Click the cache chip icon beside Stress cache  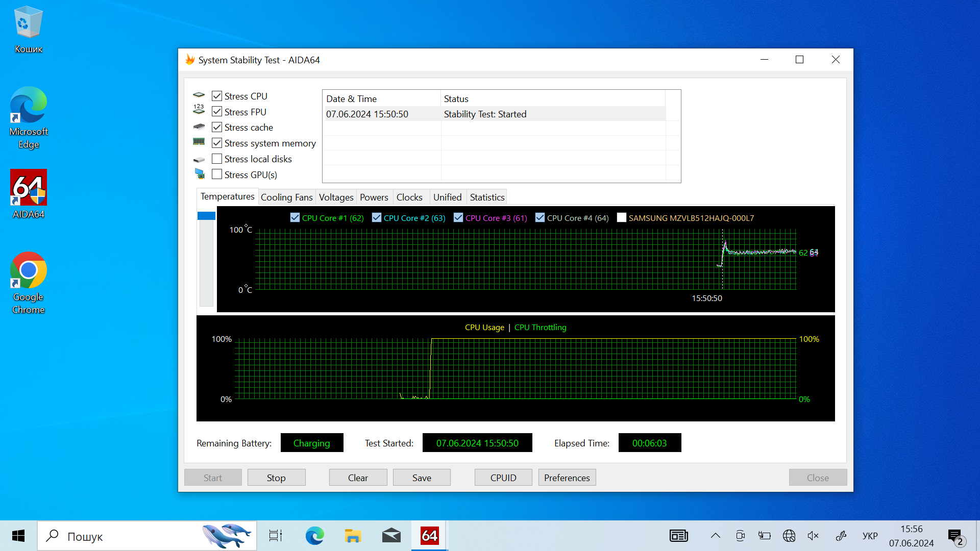(x=199, y=127)
